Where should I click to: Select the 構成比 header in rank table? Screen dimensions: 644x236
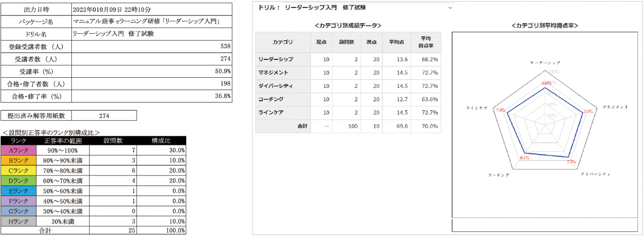click(x=161, y=141)
